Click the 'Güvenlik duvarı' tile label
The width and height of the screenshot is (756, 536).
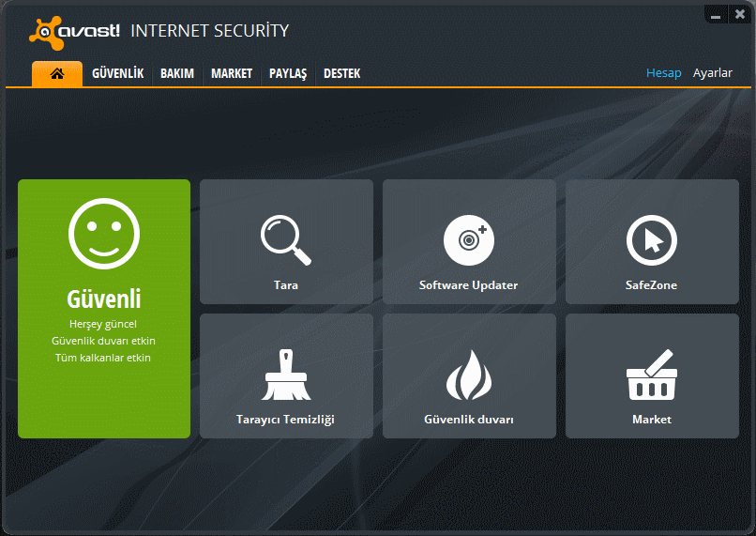(x=469, y=420)
